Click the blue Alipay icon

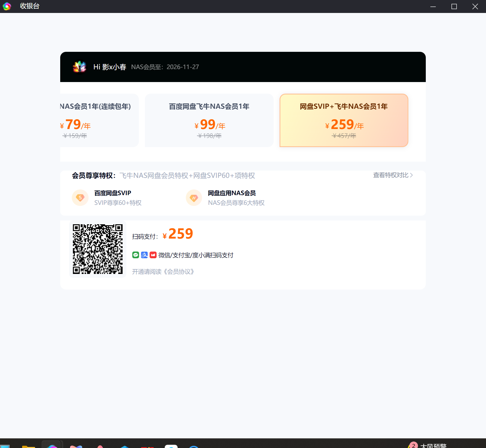coord(144,255)
